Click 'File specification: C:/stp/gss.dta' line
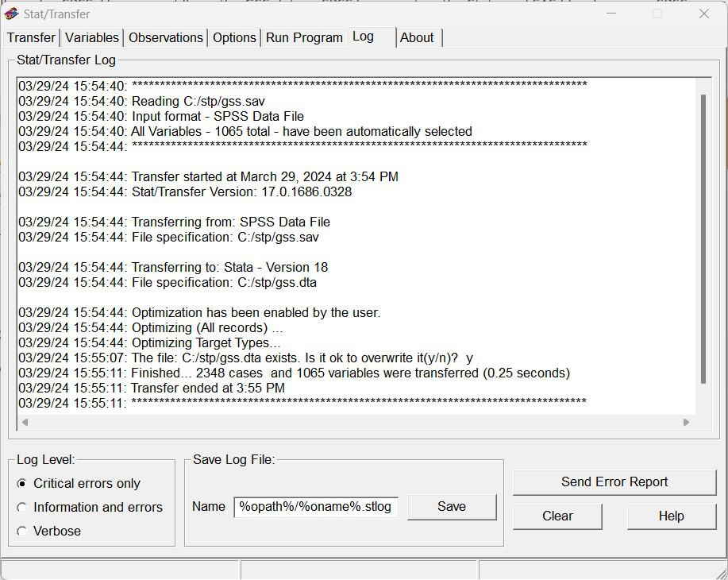This screenshot has height=580, width=728. [x=168, y=283]
